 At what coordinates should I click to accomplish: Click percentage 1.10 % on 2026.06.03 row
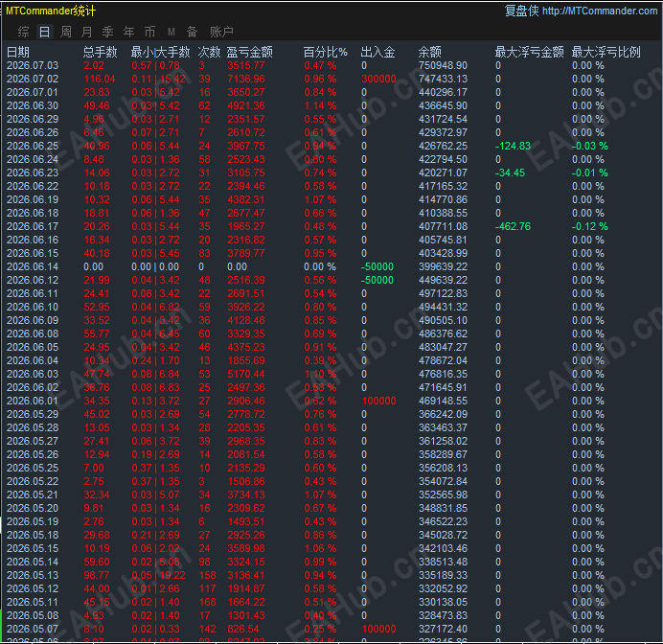click(321, 374)
